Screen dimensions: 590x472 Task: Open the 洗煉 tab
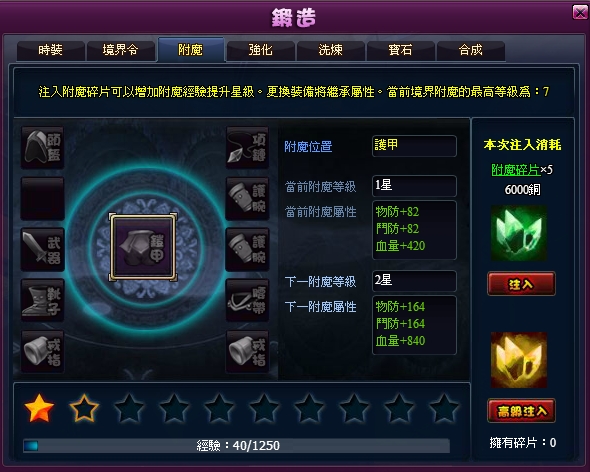click(330, 50)
